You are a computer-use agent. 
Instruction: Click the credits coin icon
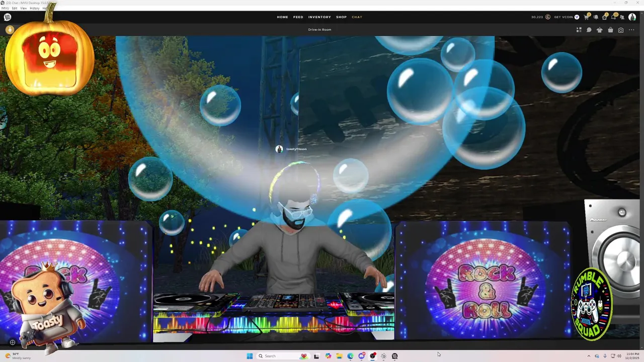pos(548,17)
